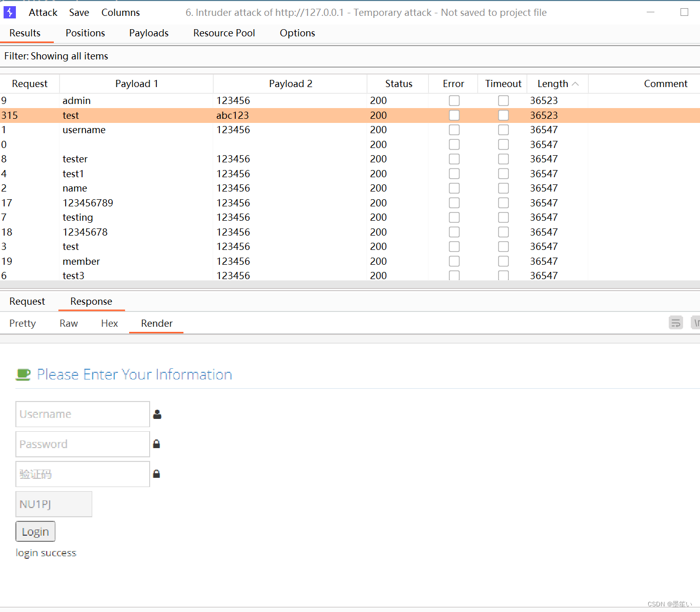
Task: Click the user icon beside Username field
Action: (x=157, y=414)
